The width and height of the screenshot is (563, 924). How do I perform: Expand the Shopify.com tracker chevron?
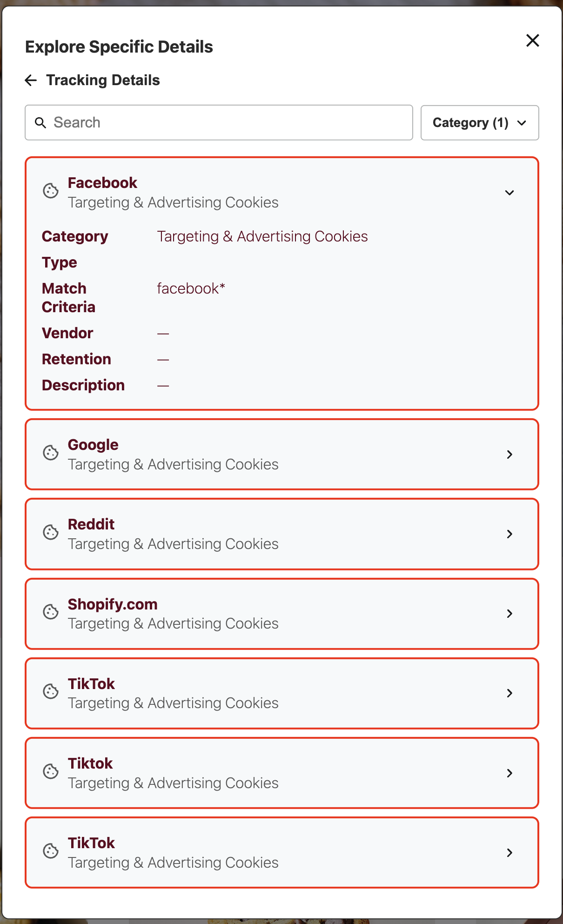coord(509,614)
